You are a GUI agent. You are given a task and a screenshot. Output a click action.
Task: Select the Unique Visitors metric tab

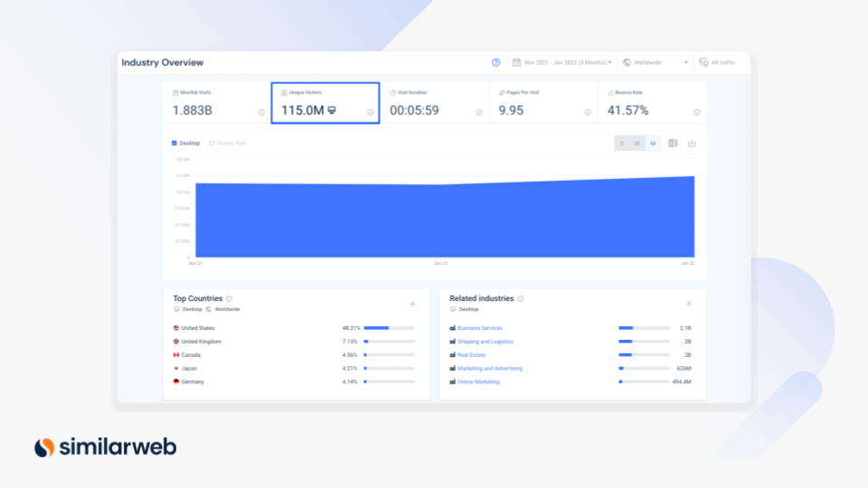click(x=325, y=103)
